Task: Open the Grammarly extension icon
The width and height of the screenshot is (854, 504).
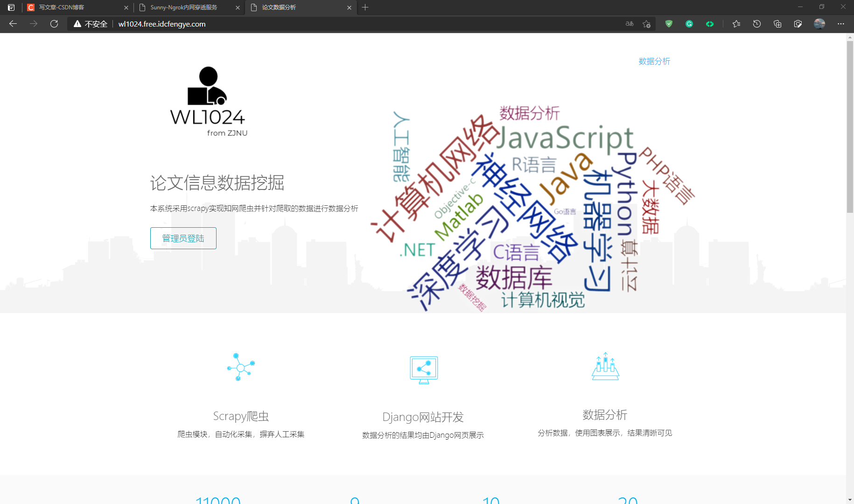Action: [689, 24]
